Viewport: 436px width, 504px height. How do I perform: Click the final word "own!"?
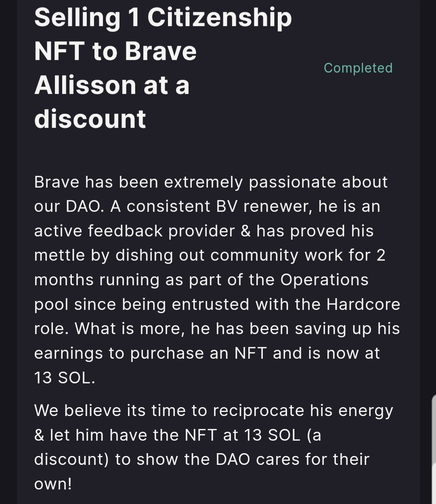click(53, 484)
